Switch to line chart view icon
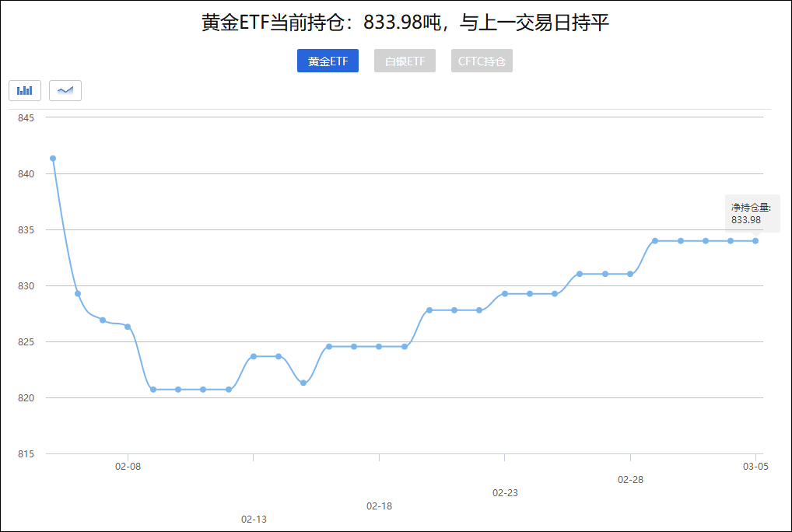Screen dimensions: 792x532 [x=65, y=90]
